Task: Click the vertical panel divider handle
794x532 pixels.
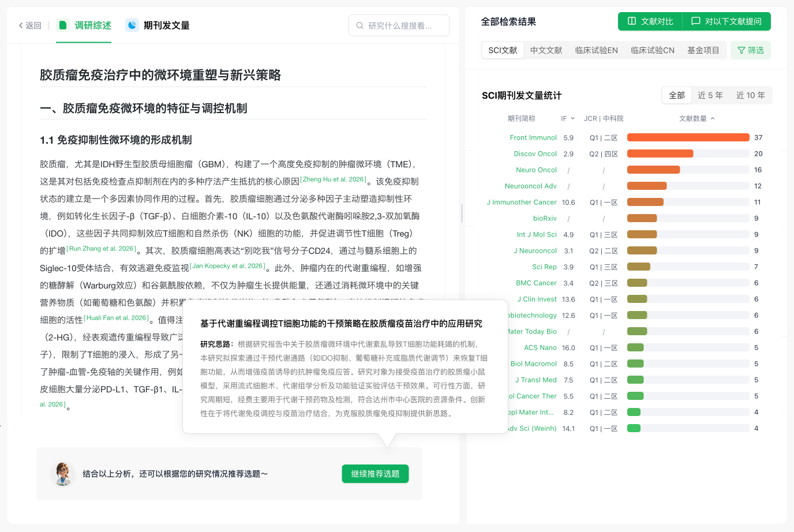Action: click(462, 213)
